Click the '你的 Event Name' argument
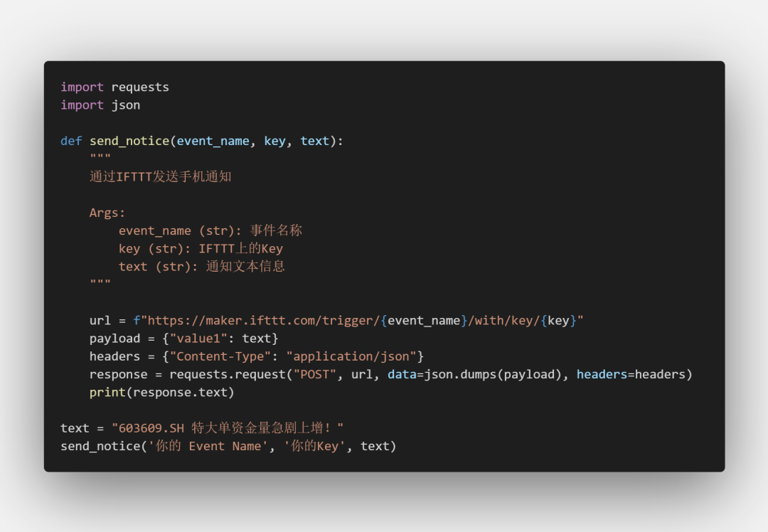Screen dimensions: 768x532 205,446
